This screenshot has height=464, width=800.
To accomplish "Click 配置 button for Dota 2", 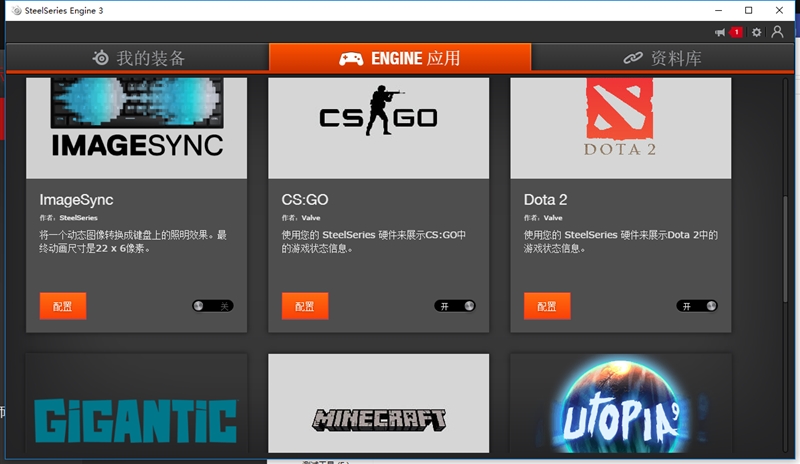I will (547, 306).
